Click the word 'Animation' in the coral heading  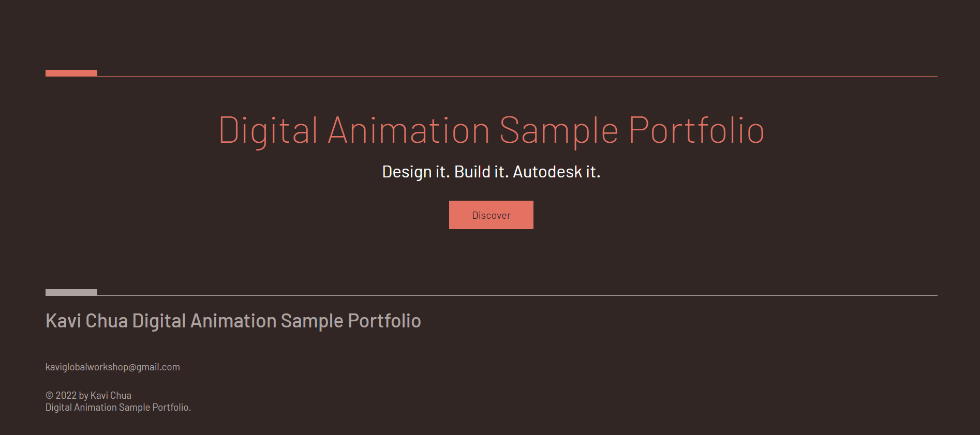(x=409, y=130)
